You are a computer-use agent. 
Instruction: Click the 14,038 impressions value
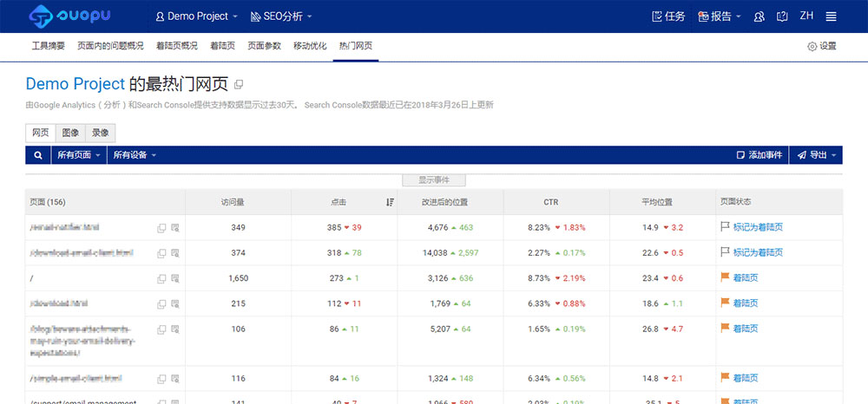point(435,253)
